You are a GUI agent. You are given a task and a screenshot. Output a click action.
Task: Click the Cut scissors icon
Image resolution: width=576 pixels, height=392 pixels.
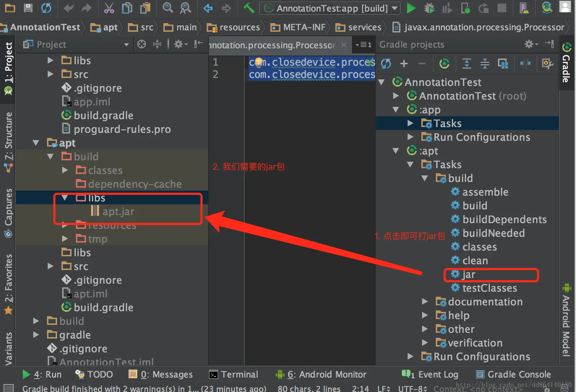pyautogui.click(x=109, y=8)
